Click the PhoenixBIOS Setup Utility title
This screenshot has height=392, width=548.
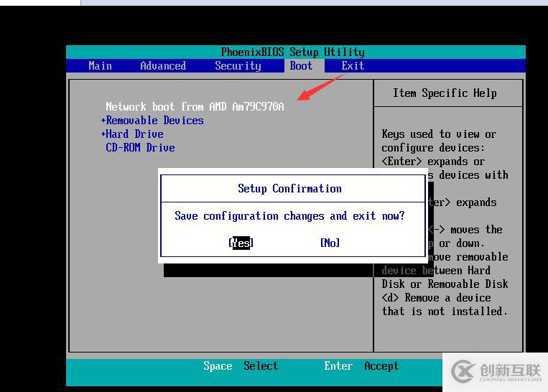point(292,52)
